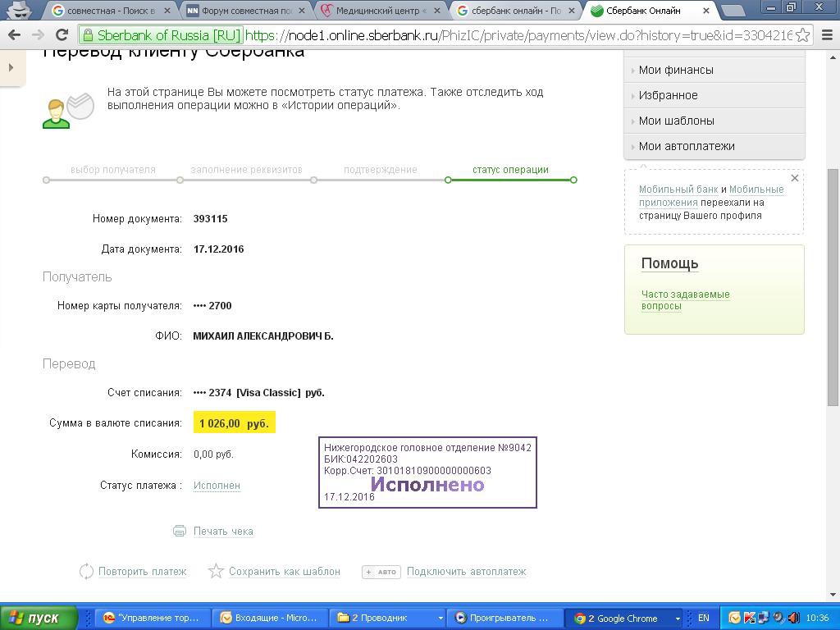
Task: Click the Исполнено stamp
Action: coord(427,472)
